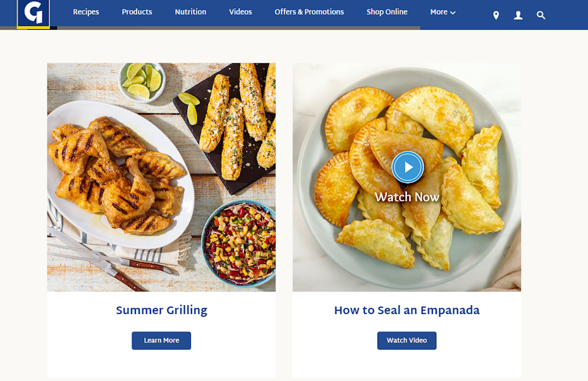Open the Recipes menu

click(86, 12)
